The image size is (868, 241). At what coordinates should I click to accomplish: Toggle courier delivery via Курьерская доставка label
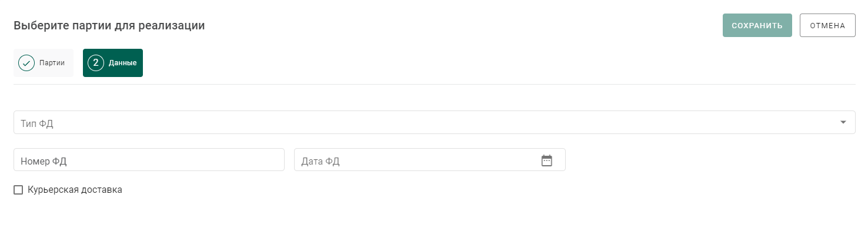[75, 190]
